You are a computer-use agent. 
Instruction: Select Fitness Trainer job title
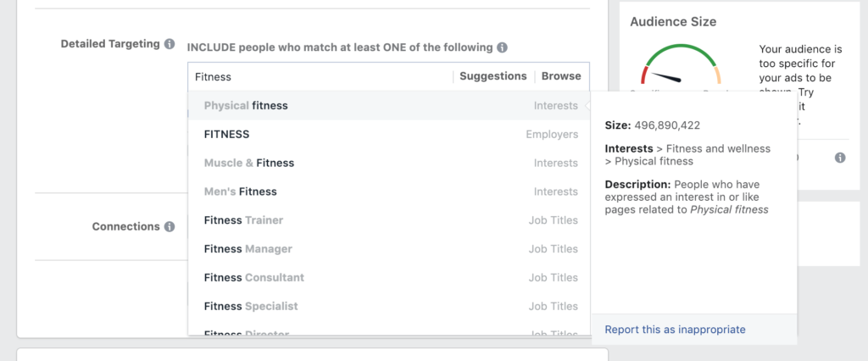(244, 220)
